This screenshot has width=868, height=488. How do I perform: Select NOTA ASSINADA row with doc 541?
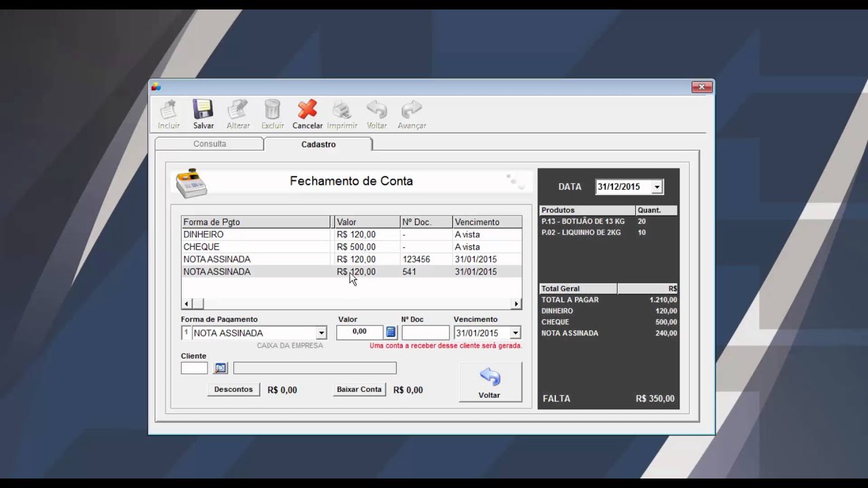351,271
